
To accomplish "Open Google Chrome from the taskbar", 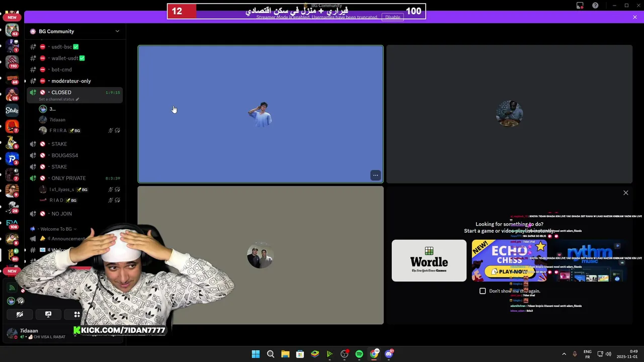I will pyautogui.click(x=374, y=354).
